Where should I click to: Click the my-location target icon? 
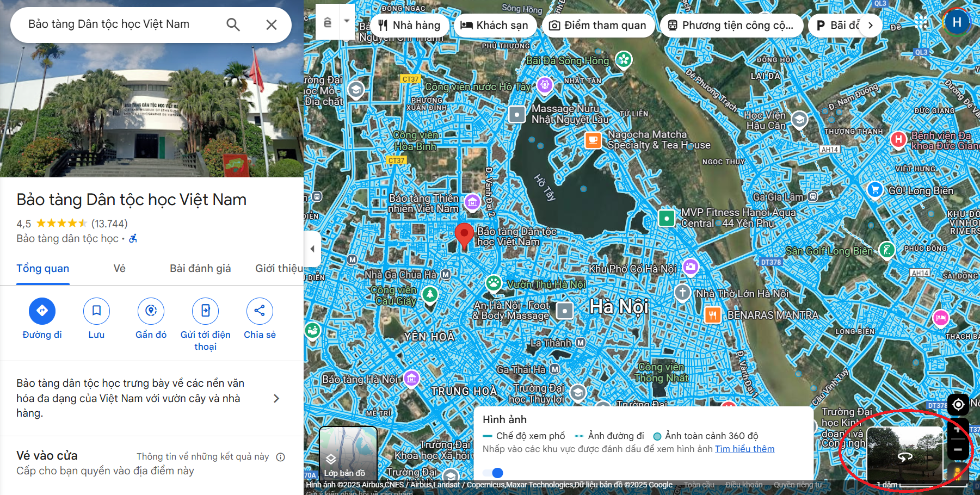coord(958,405)
